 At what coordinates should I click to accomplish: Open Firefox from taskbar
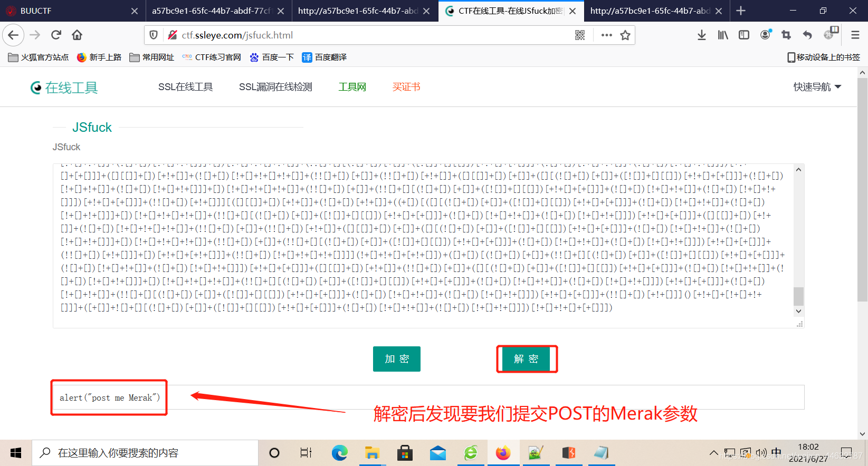(x=503, y=453)
